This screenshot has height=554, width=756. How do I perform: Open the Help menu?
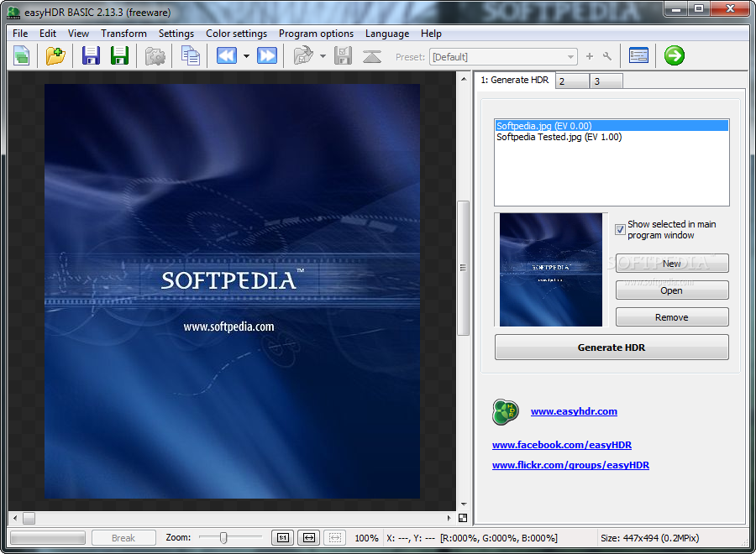click(x=431, y=34)
